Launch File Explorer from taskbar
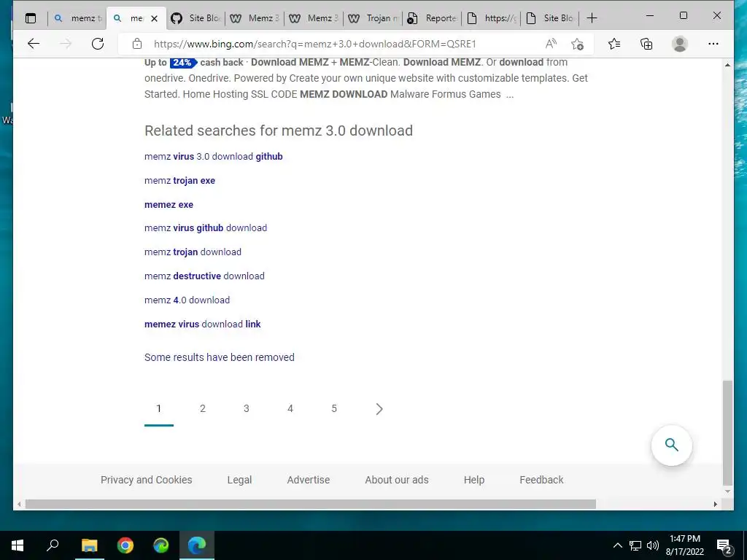The width and height of the screenshot is (747, 560). tap(89, 545)
